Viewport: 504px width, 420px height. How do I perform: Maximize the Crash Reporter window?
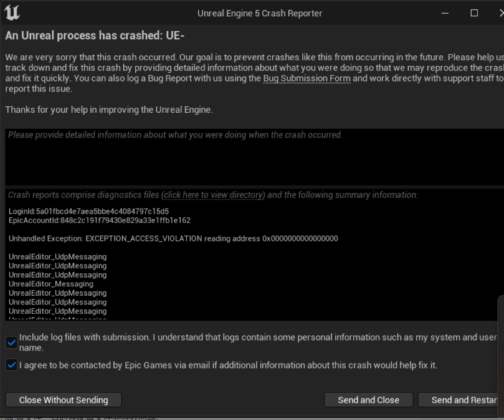tap(474, 13)
